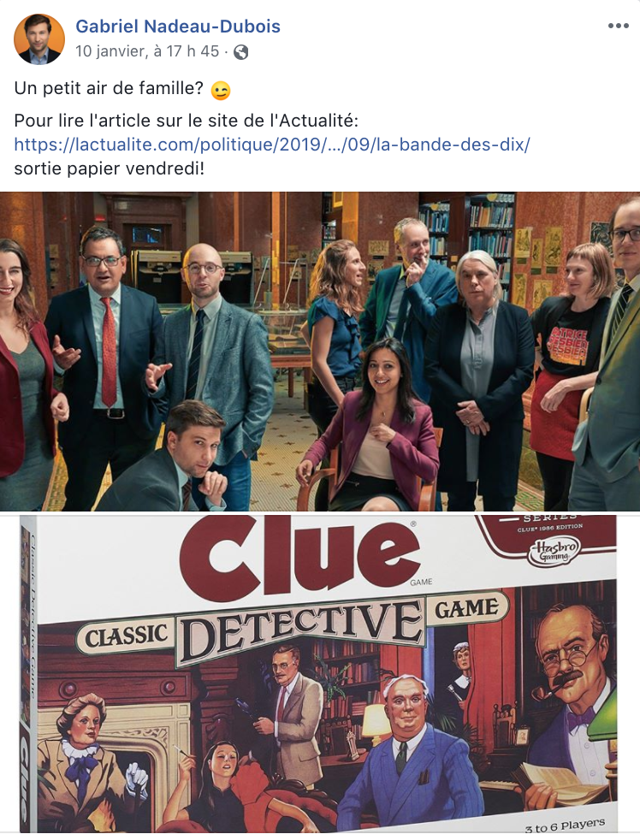The width and height of the screenshot is (640, 840).
Task: Click the bald man with round glasses
Action: click(215, 348)
